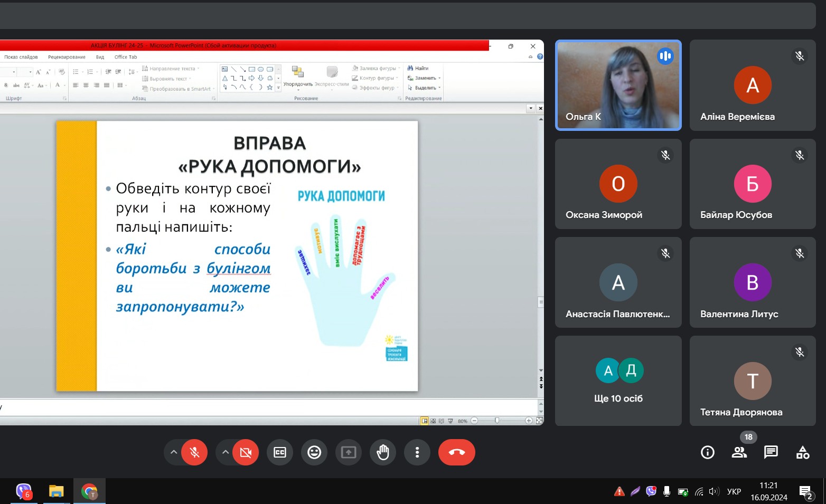Screen dimensions: 826x504
Task: Raise hand in the meeting
Action: tap(383, 452)
